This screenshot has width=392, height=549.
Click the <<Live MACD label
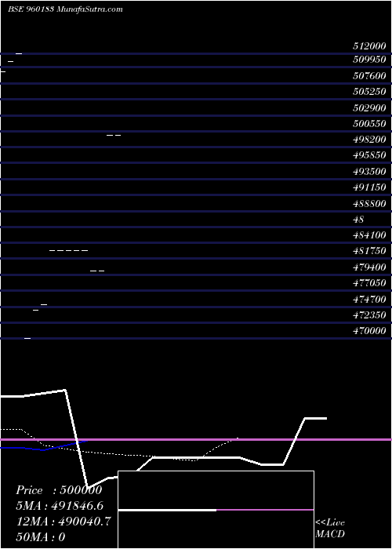[330, 528]
